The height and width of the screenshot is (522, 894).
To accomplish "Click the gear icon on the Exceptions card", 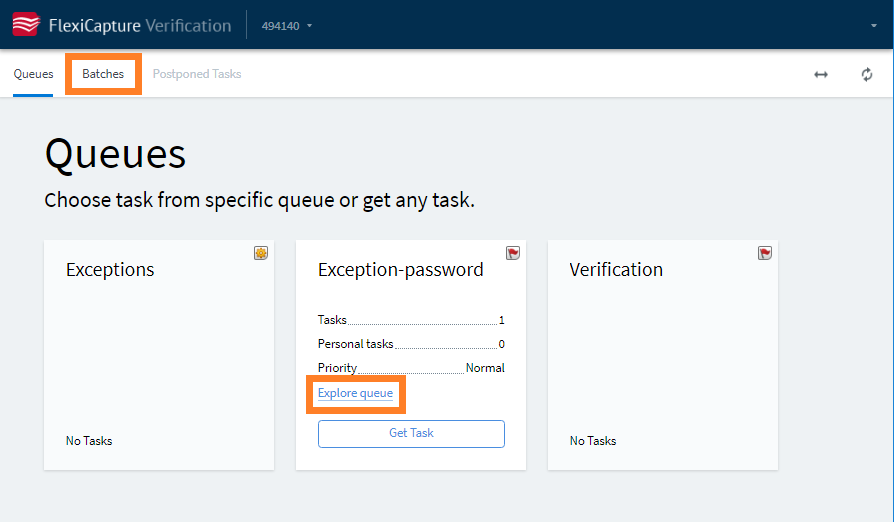I will [261, 253].
